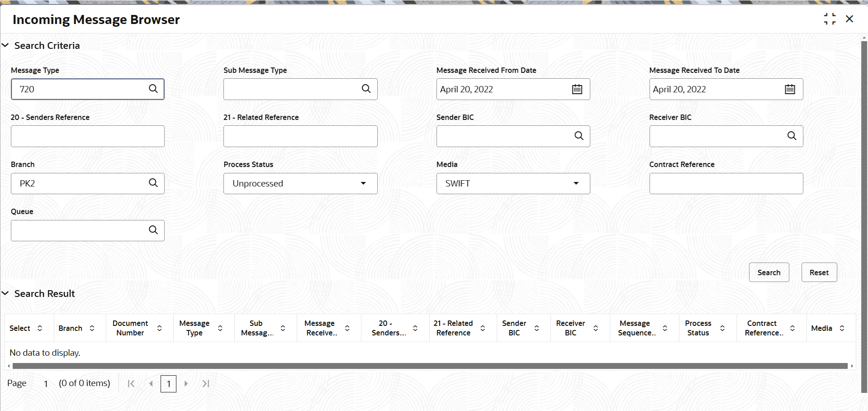
Task: Sort results by 21 - Related Reference column
Action: click(483, 328)
